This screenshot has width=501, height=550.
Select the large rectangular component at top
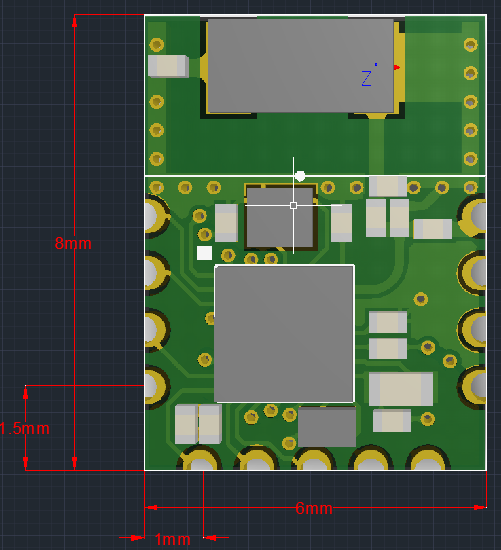coord(301,66)
